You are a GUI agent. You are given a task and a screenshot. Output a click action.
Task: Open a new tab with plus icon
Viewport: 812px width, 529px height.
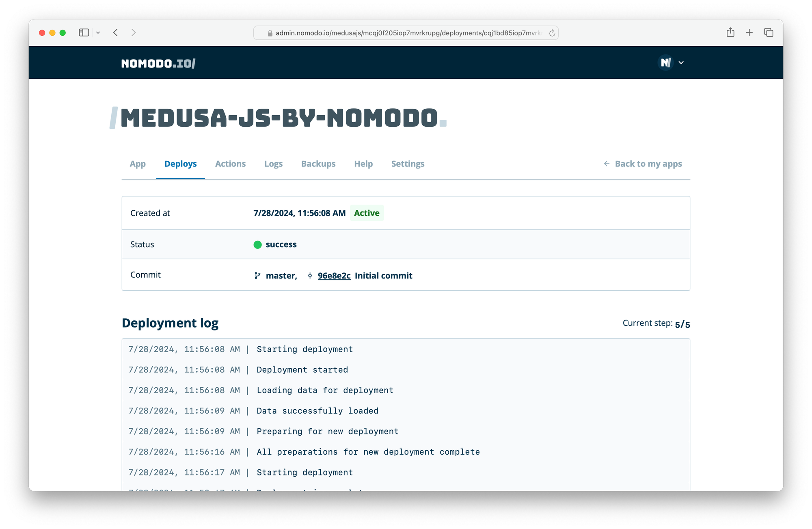[x=749, y=32]
